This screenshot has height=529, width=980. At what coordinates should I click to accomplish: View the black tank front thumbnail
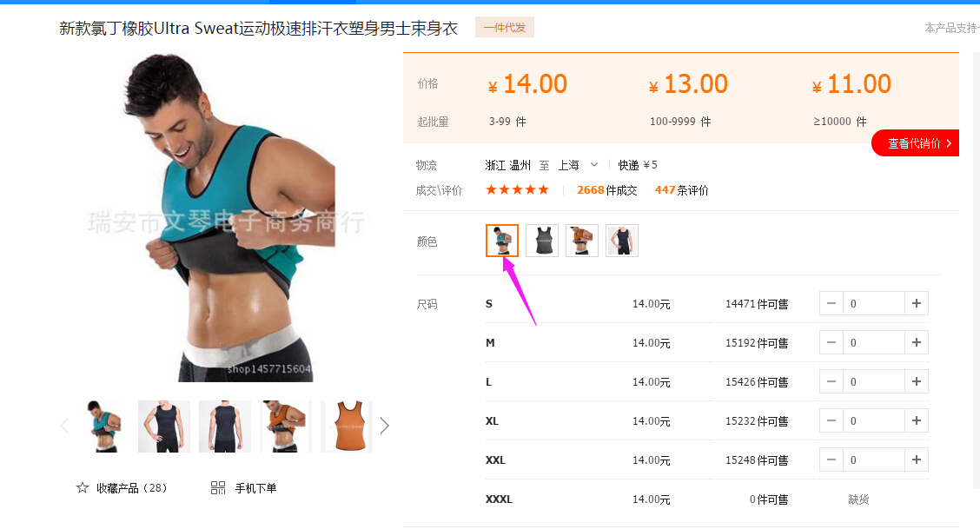point(163,426)
